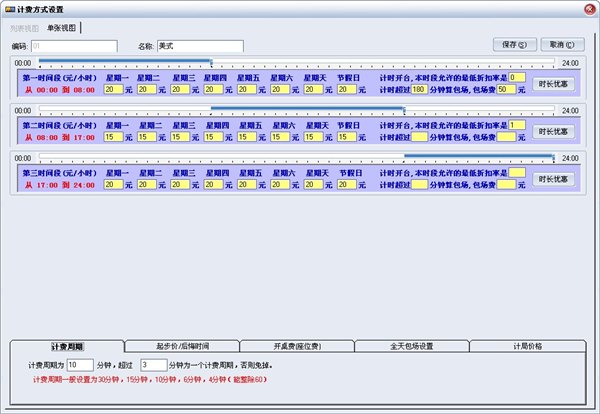Click third period 节假日 price field
This screenshot has height=414, width=600.
point(347,184)
